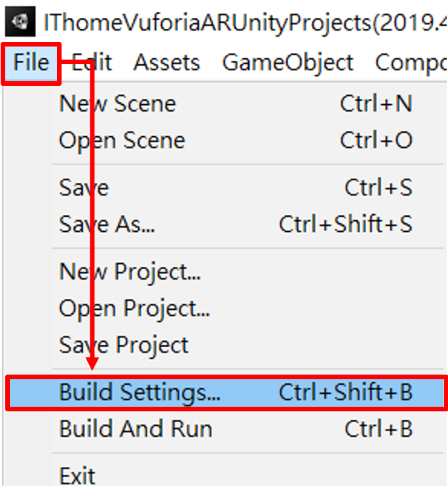The image size is (448, 486).
Task: Select Open Scene menu entry
Action: [122, 140]
